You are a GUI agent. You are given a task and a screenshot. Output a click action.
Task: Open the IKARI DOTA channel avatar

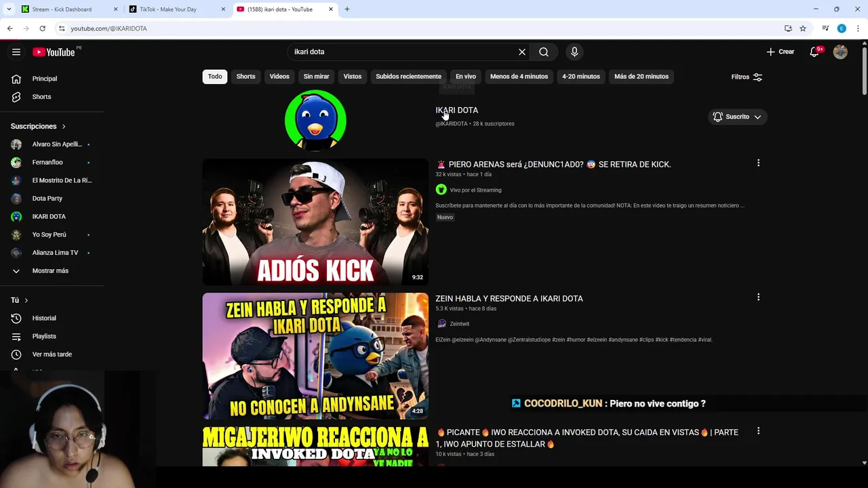coord(315,120)
